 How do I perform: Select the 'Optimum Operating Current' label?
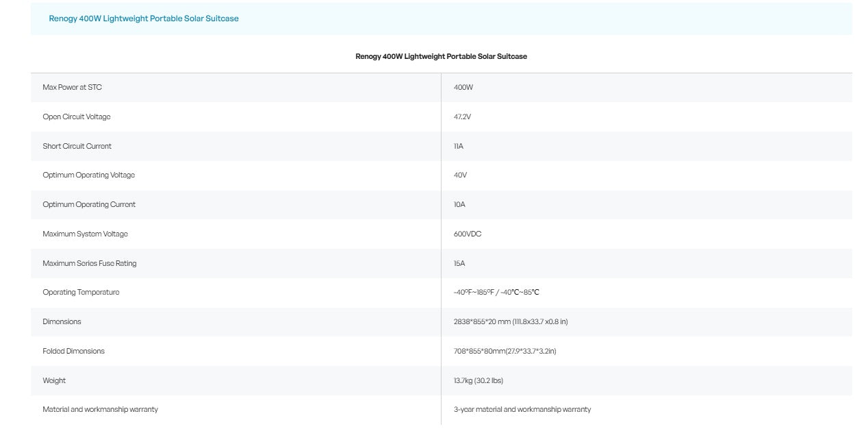89,204
